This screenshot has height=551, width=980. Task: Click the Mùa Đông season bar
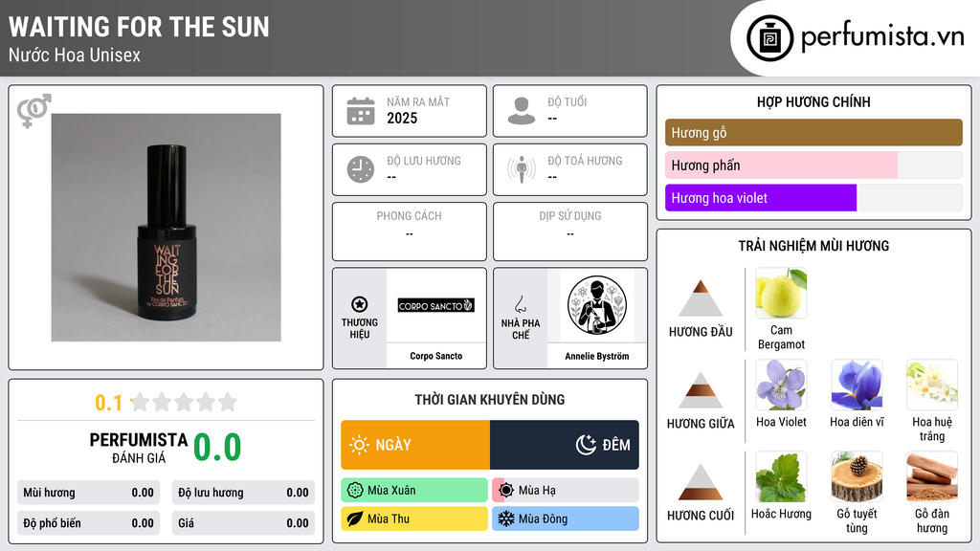point(566,518)
